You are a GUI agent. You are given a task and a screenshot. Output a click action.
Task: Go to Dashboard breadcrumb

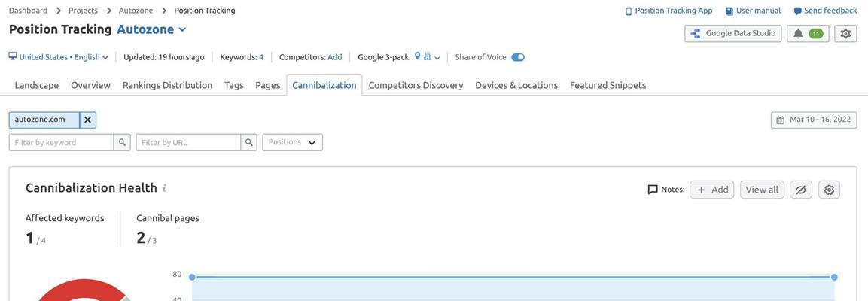click(x=29, y=11)
